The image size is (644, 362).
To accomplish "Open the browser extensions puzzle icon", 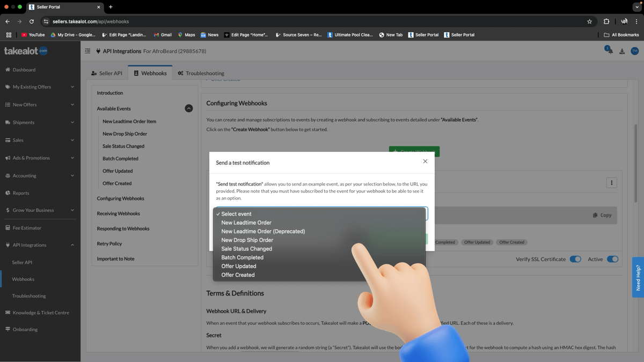I will (606, 21).
